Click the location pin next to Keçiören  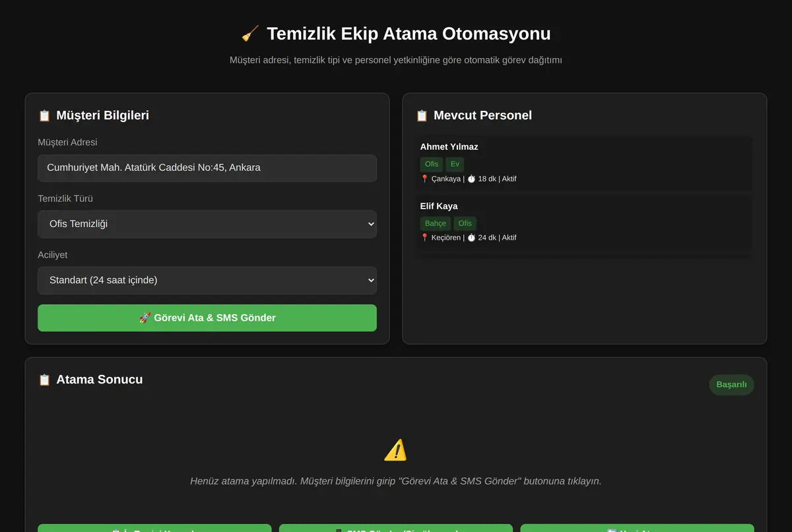pyautogui.click(x=424, y=238)
